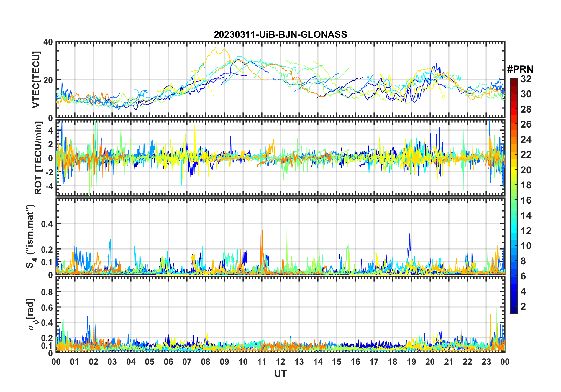Click colorbar tick label "24"
The width and height of the screenshot is (561, 392).
pyautogui.click(x=526, y=139)
